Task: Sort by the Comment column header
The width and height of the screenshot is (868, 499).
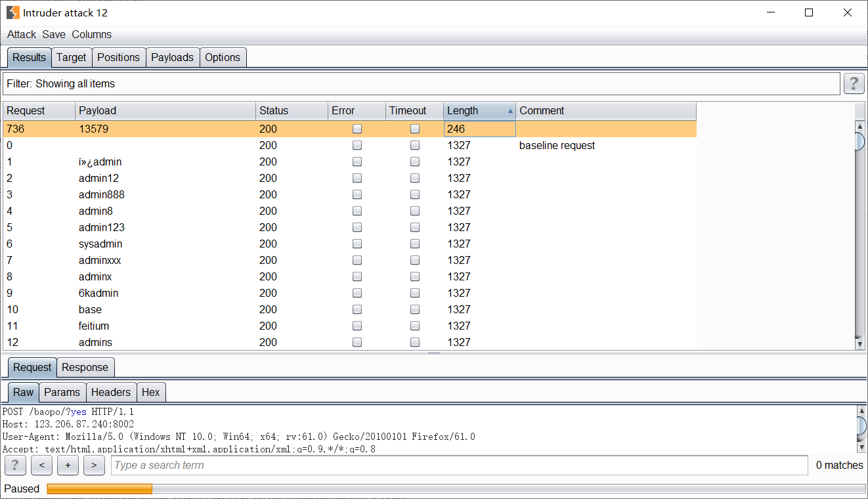Action: click(x=606, y=111)
